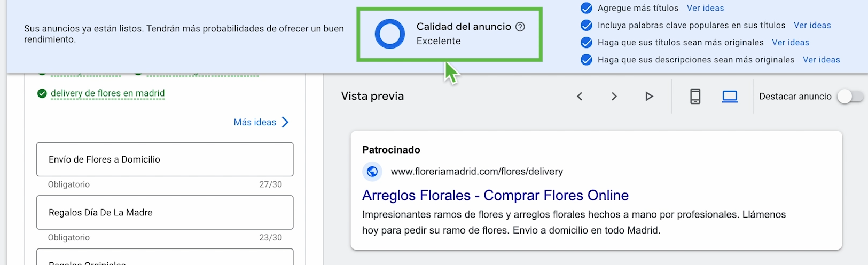Open Ver ideas for descripciones más originales
868x265 pixels.
(x=821, y=60)
